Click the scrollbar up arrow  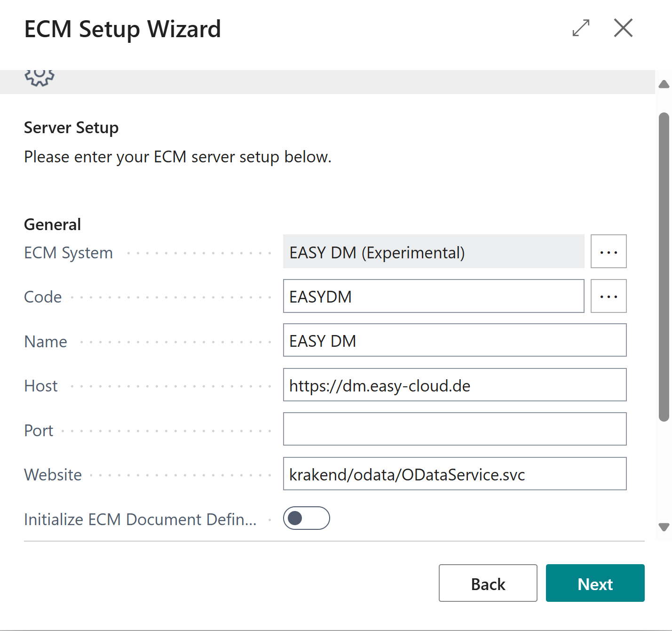point(664,85)
